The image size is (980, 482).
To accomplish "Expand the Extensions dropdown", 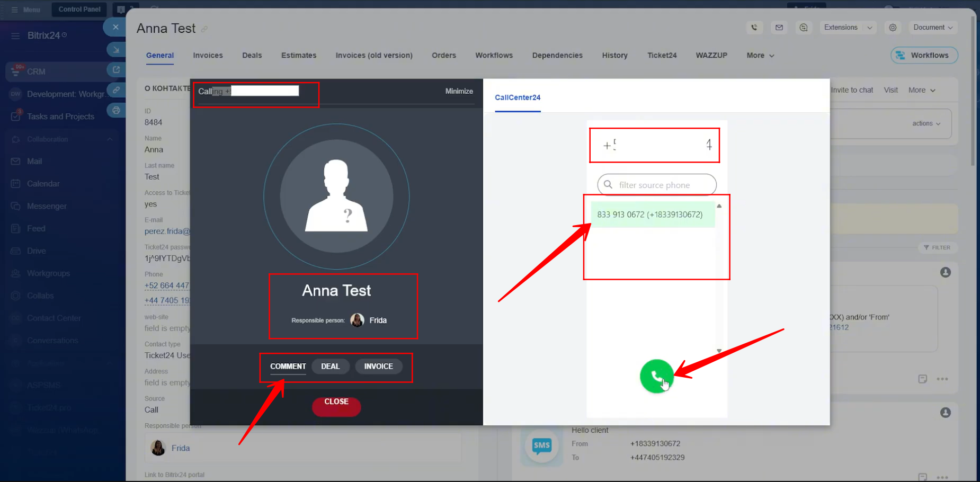I will click(x=848, y=28).
